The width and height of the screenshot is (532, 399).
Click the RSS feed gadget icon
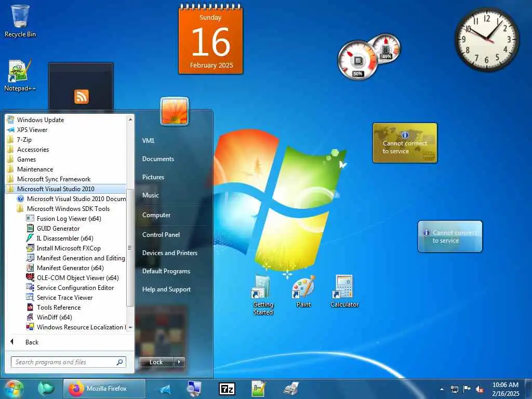click(x=82, y=97)
